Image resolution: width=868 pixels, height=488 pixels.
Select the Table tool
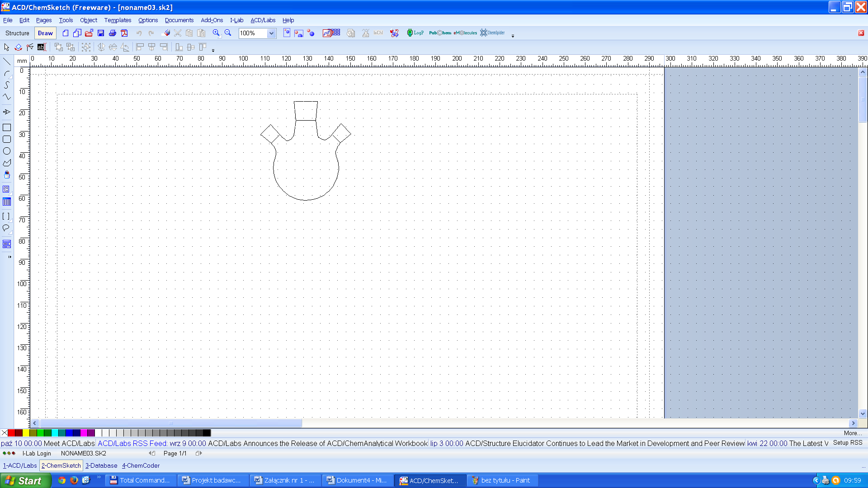(7, 202)
